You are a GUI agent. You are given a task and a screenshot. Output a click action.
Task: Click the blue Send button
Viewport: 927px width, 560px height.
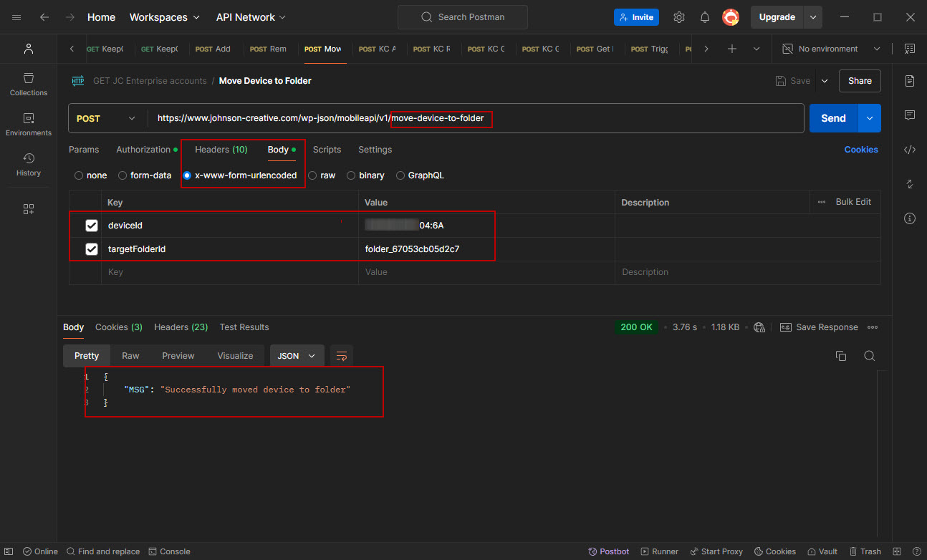point(833,119)
